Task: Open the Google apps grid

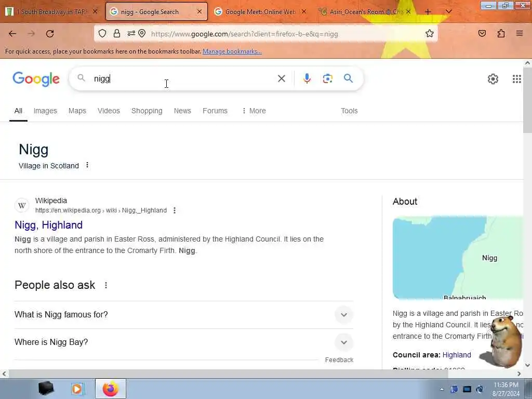Action: pos(516,79)
